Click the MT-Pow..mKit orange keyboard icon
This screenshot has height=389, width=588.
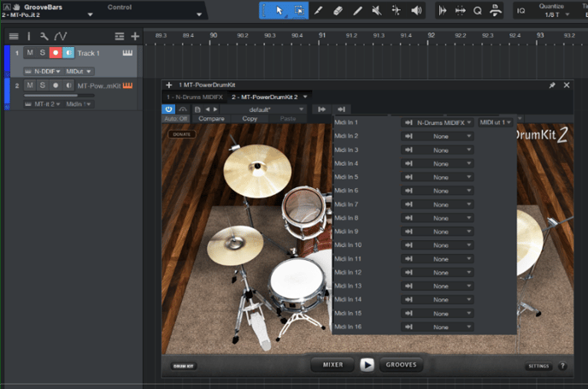127,85
